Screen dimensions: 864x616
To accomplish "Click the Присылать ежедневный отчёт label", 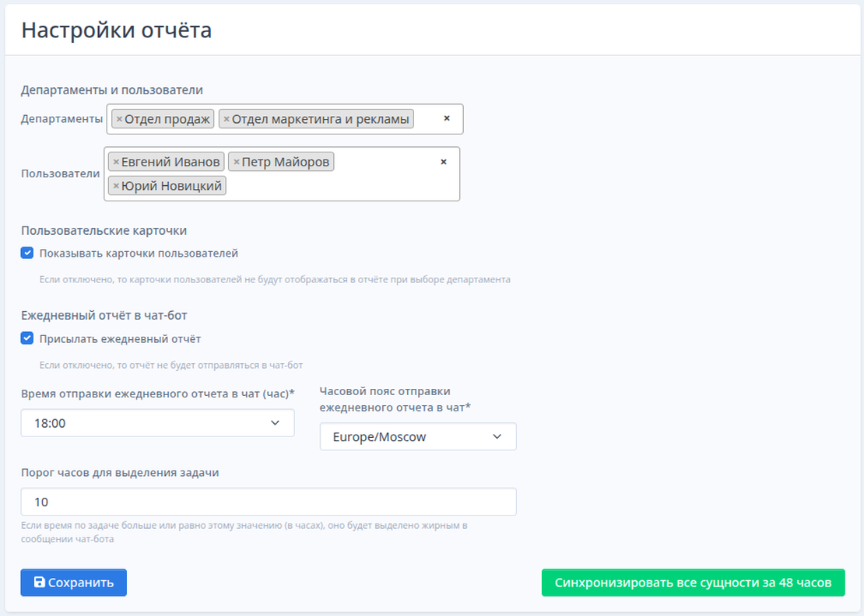I will pos(120,338).
